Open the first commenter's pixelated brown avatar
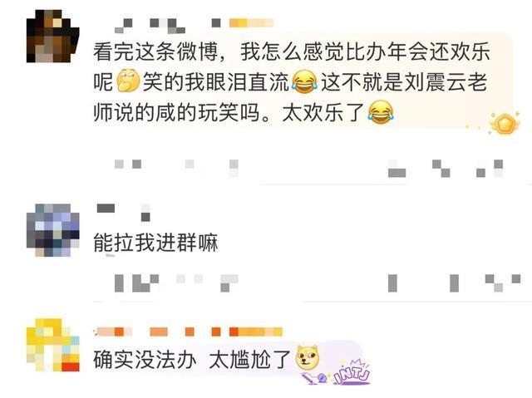 pos(53,36)
